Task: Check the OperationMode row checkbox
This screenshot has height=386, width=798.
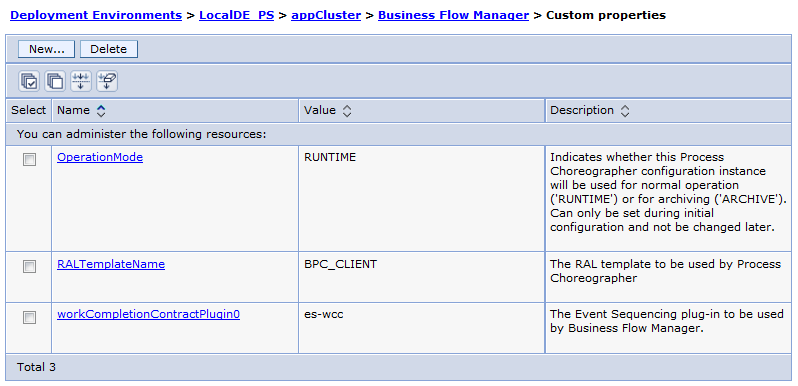Action: 30,160
